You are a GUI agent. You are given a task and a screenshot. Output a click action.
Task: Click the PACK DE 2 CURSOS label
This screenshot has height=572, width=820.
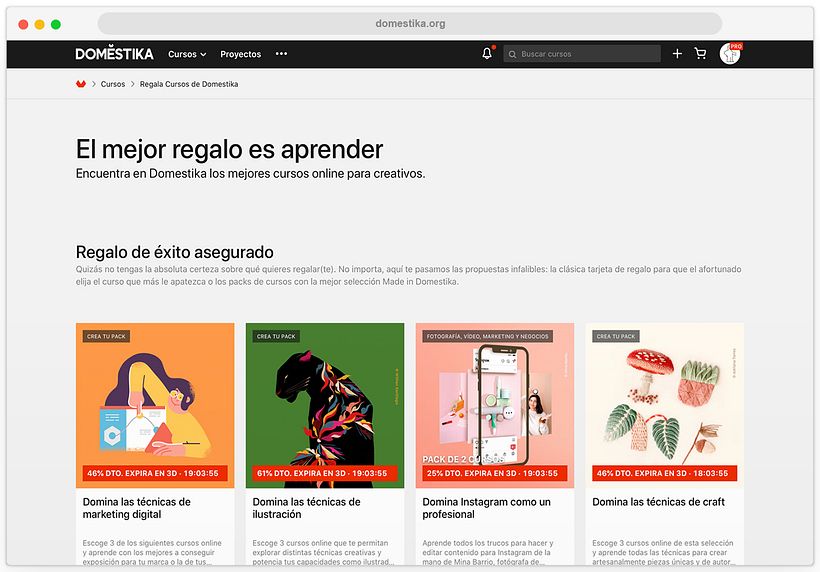click(x=463, y=459)
